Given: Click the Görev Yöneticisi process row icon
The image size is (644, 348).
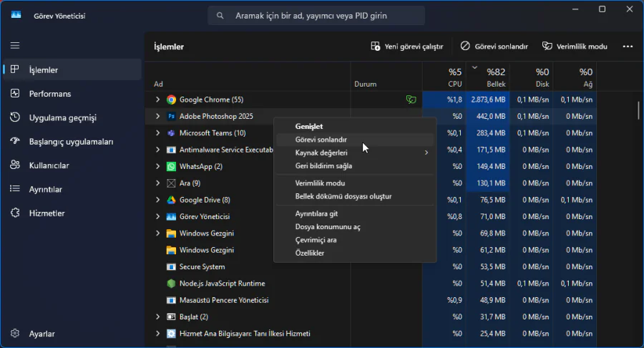Looking at the screenshot, I should click(171, 216).
